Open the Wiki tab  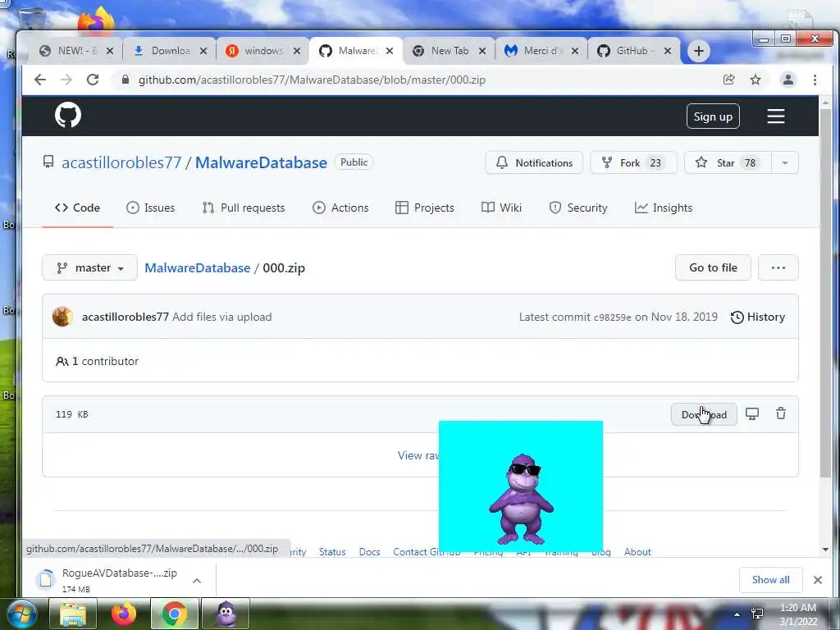[501, 208]
